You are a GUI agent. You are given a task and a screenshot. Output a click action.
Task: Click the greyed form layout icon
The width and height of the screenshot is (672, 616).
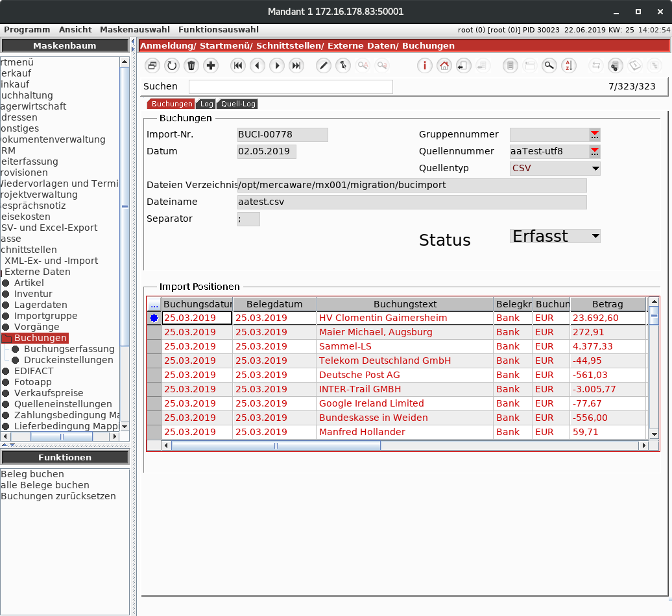click(x=530, y=65)
